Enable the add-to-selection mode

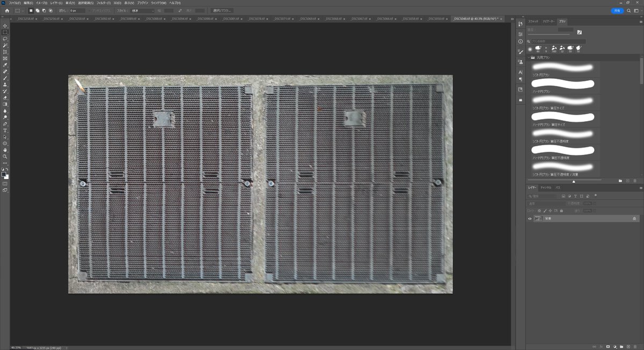(38, 10)
